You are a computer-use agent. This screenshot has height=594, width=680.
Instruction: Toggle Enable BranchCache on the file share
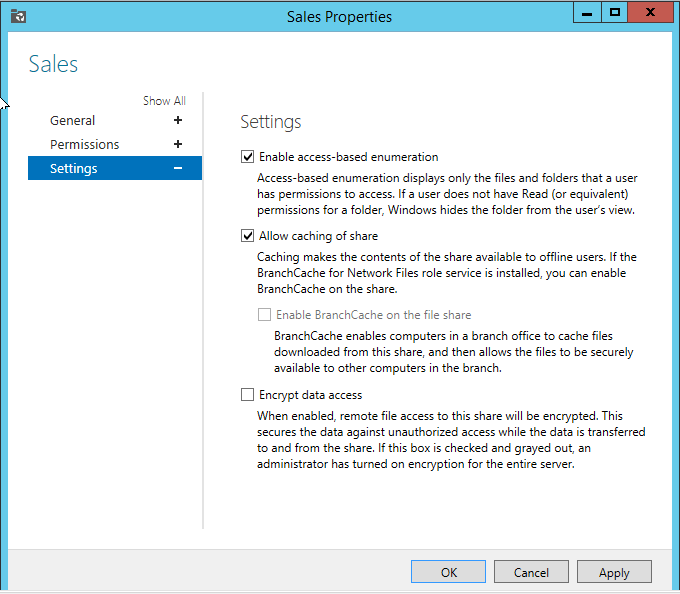[265, 315]
